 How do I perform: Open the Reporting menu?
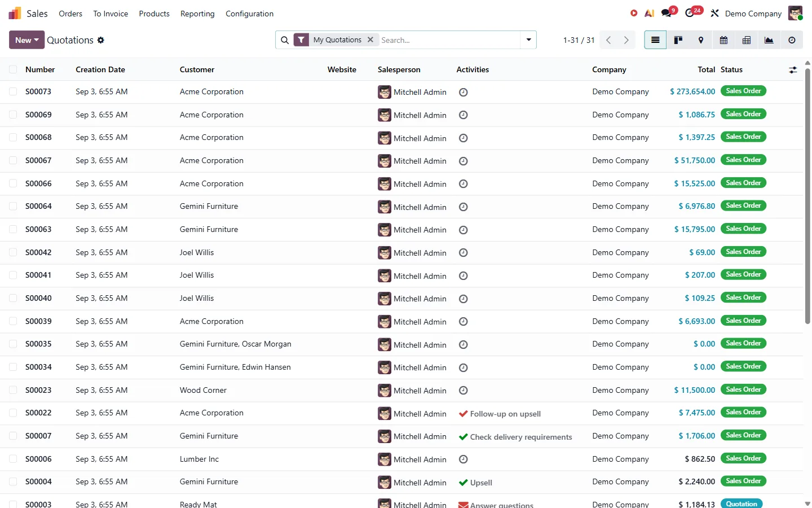coord(197,14)
